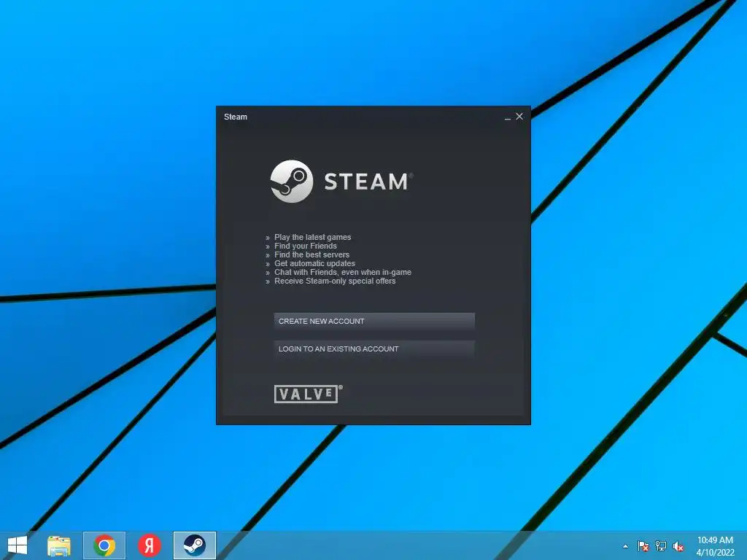This screenshot has width=747, height=560.
Task: Launch Google Chrome from the taskbar
Action: [104, 545]
